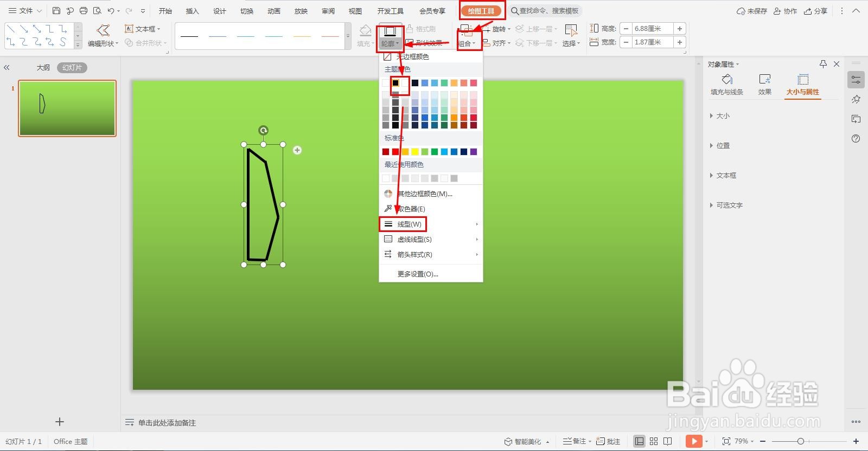Open the Rotate dropdown
Screen dimensions: 868x451
497,29
